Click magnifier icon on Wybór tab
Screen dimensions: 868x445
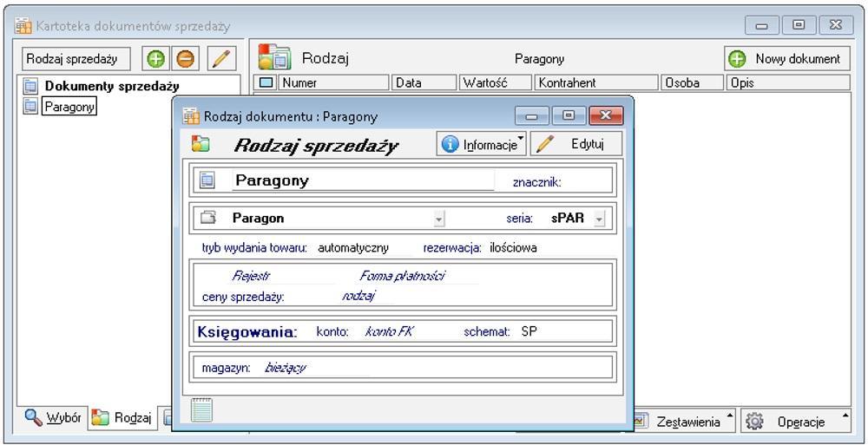pyautogui.click(x=34, y=417)
